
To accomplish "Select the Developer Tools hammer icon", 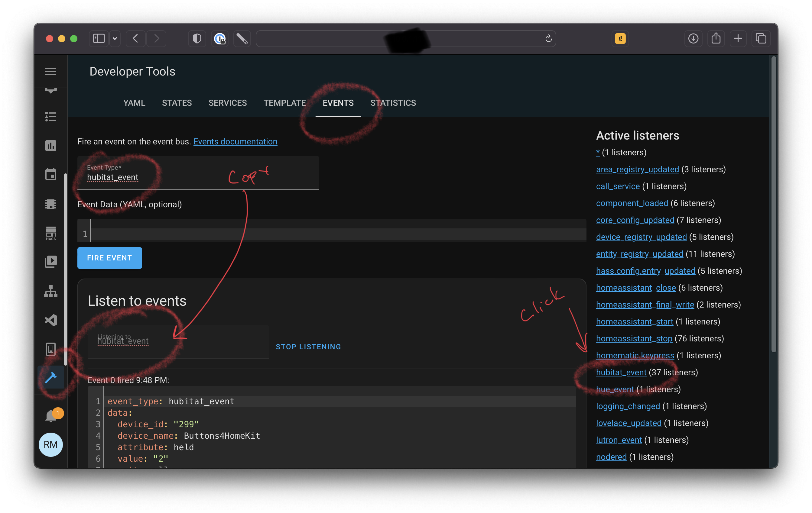I will point(50,378).
